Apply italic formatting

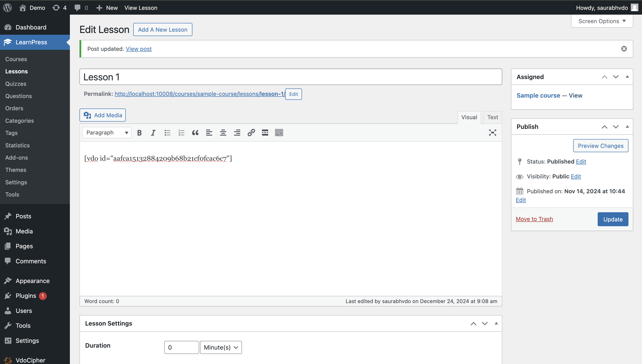(153, 133)
